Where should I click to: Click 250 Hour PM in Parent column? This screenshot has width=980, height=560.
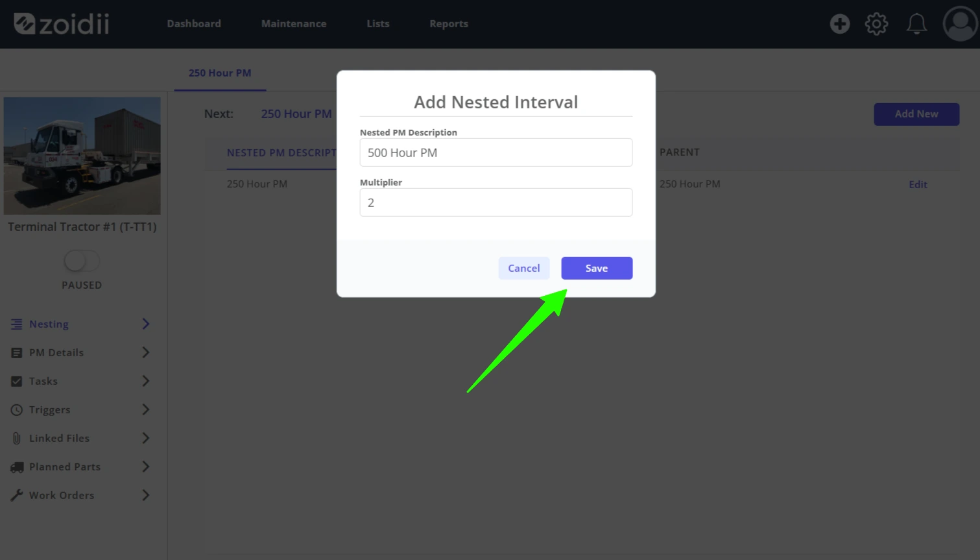pos(690,184)
